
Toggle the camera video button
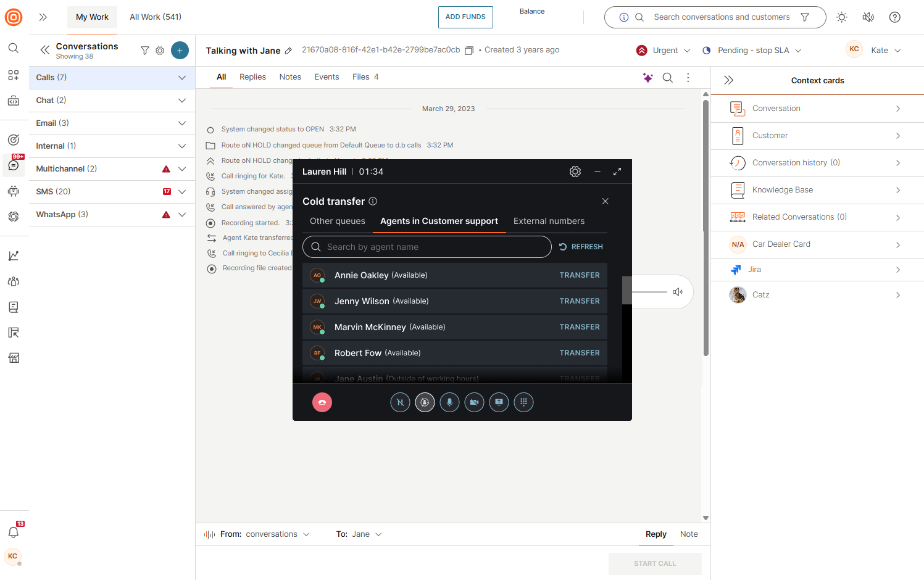point(474,402)
